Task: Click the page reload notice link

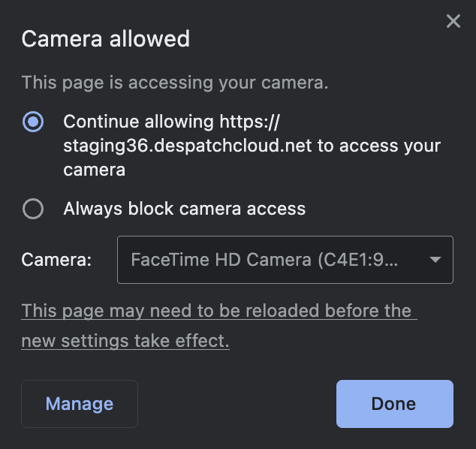Action: [218, 311]
